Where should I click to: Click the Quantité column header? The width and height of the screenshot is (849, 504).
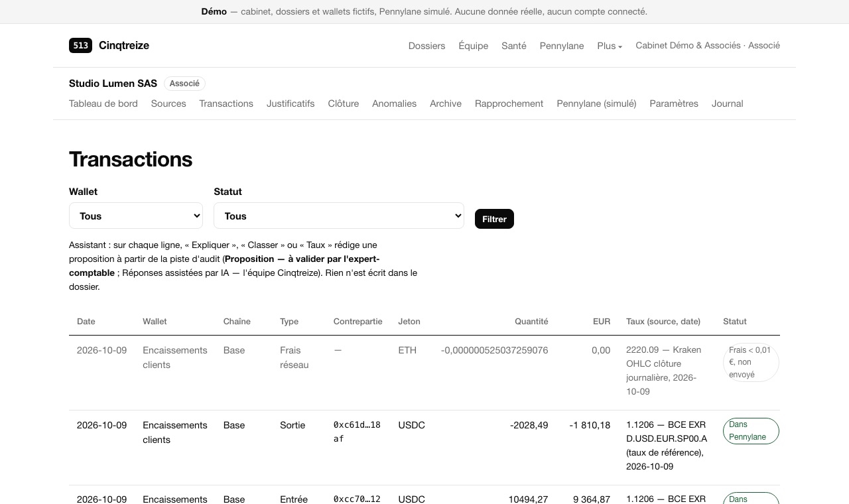(531, 322)
